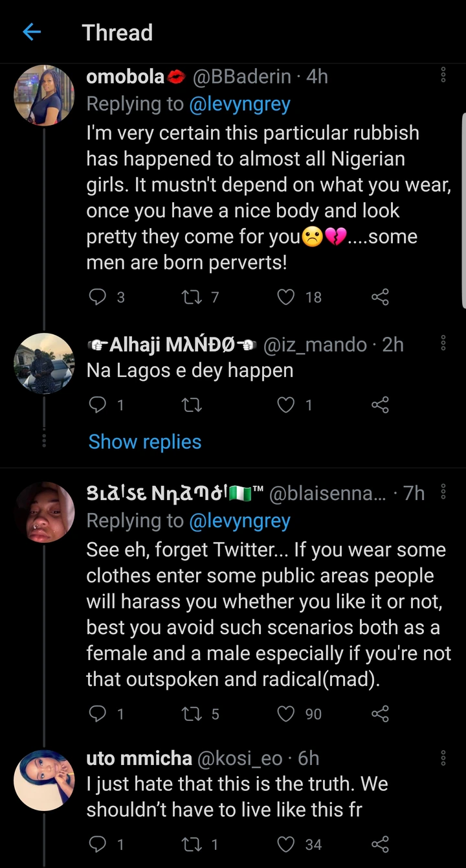This screenshot has width=466, height=868.
Task: Open overflow menu on Alhaji Mando's tweet
Action: [443, 343]
